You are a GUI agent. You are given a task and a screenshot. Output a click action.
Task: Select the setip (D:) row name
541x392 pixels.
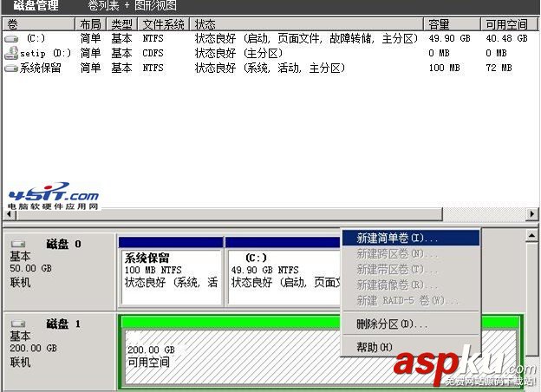tap(46, 53)
